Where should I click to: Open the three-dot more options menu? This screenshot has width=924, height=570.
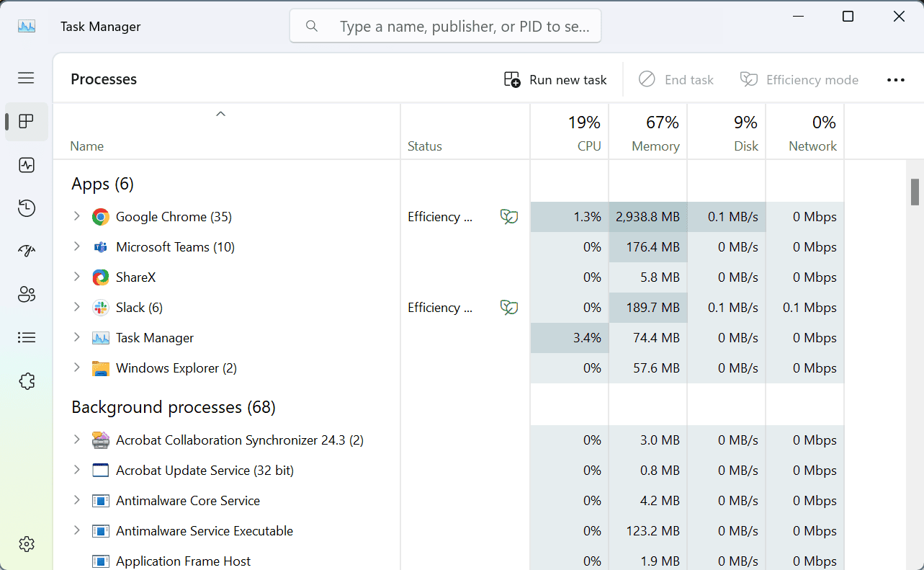pos(896,80)
